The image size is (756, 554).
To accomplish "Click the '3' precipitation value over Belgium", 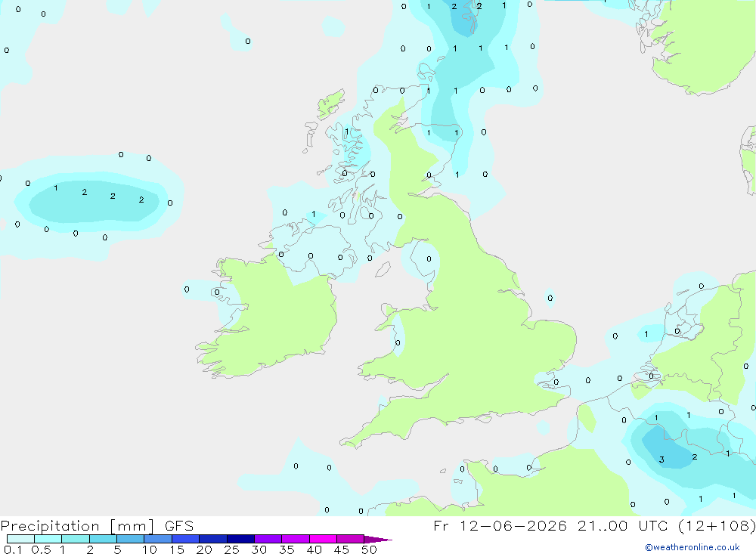I will point(661,460).
